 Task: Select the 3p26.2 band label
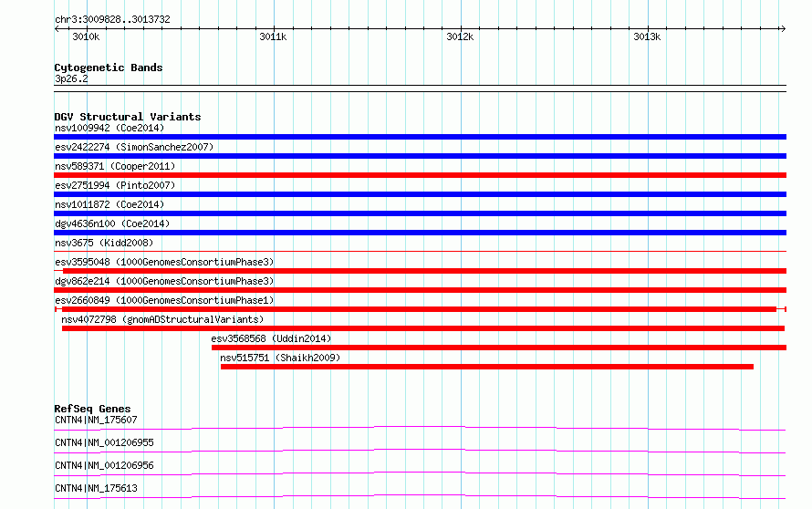71,78
